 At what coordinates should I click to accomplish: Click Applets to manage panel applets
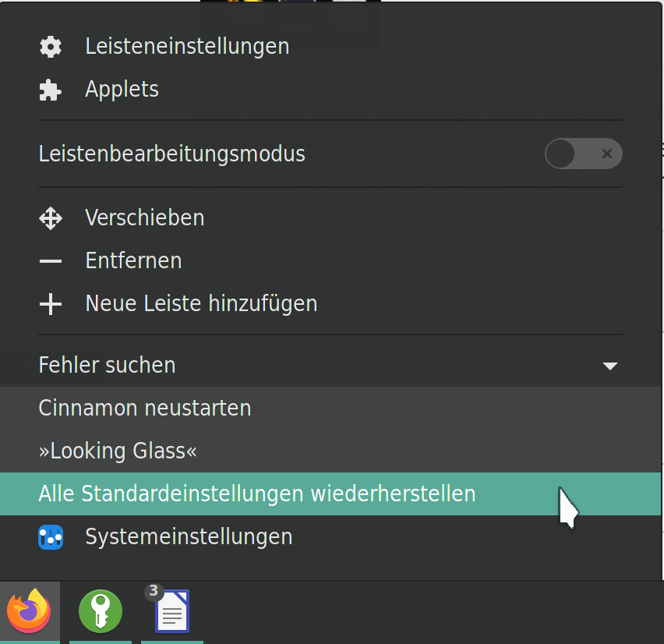(122, 89)
